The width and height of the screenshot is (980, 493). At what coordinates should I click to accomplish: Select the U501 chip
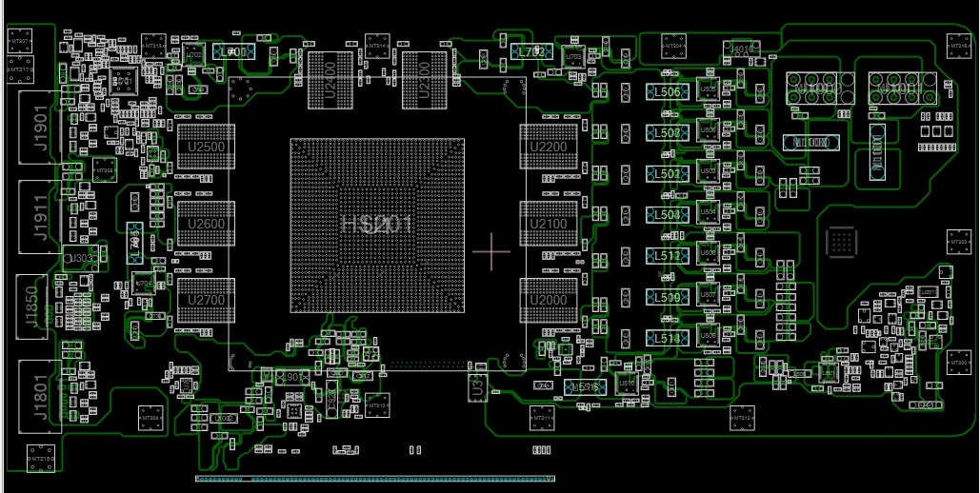[829, 374]
